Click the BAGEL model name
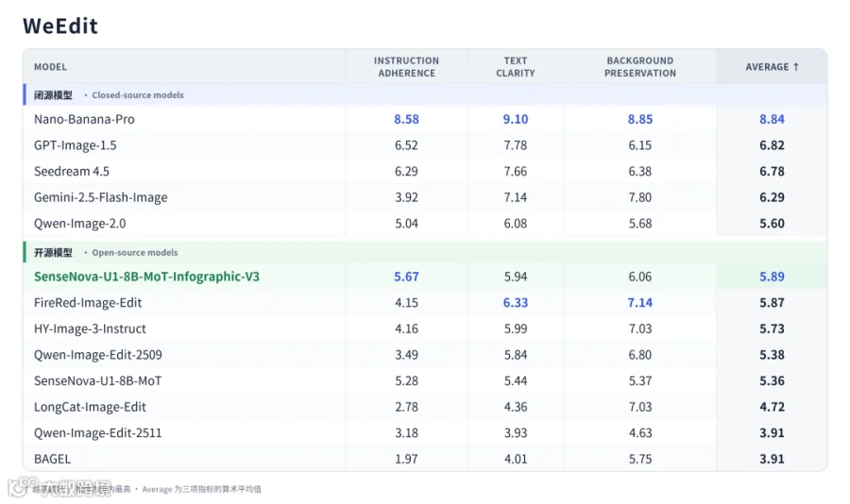This screenshot has width=850, height=504. 52,459
